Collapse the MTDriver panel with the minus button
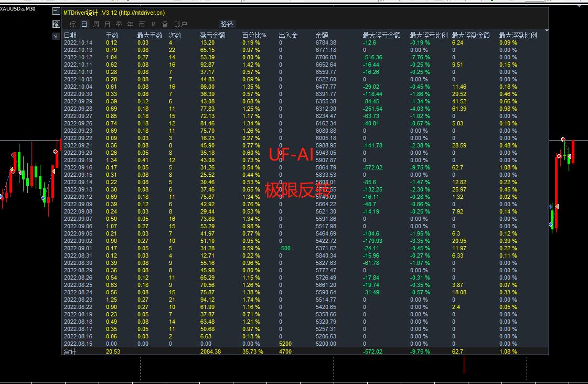 pos(56,12)
